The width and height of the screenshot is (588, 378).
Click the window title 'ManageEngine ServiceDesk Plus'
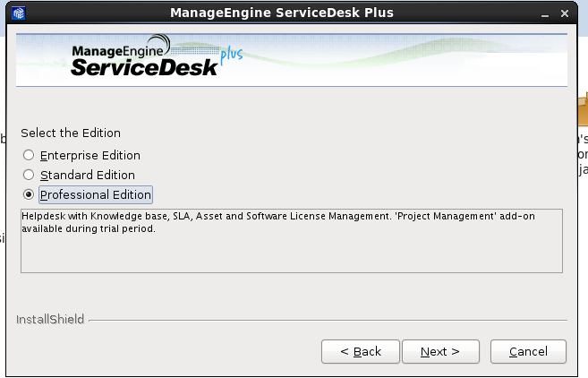point(282,13)
